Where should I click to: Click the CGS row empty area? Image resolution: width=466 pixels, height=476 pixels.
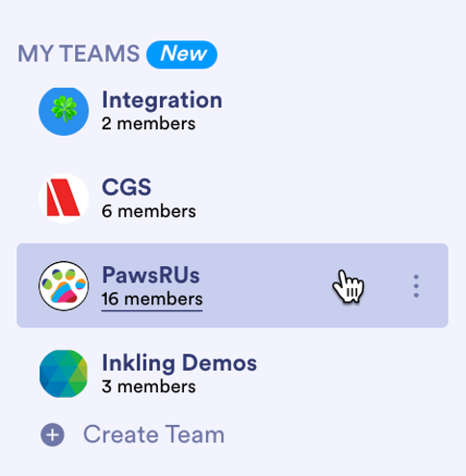(x=321, y=198)
